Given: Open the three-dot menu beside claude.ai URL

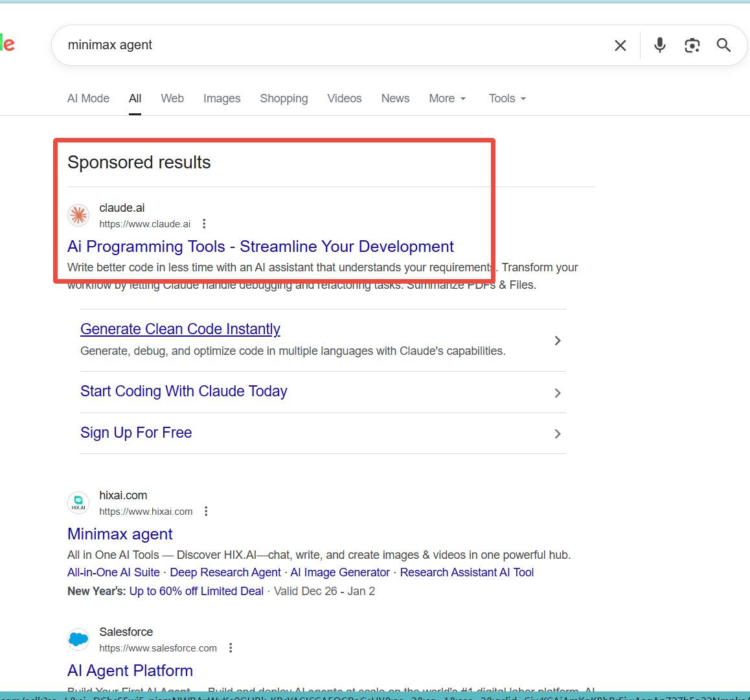Looking at the screenshot, I should click(204, 224).
